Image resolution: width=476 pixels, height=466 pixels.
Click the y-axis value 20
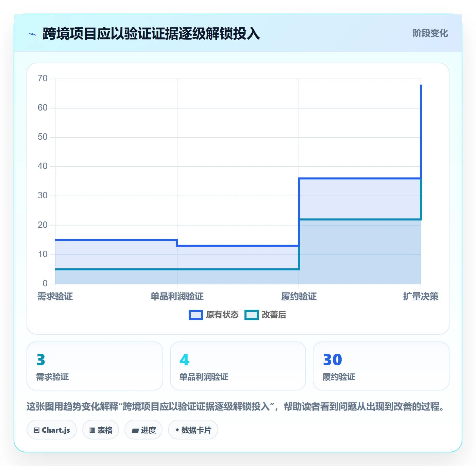pos(42,225)
